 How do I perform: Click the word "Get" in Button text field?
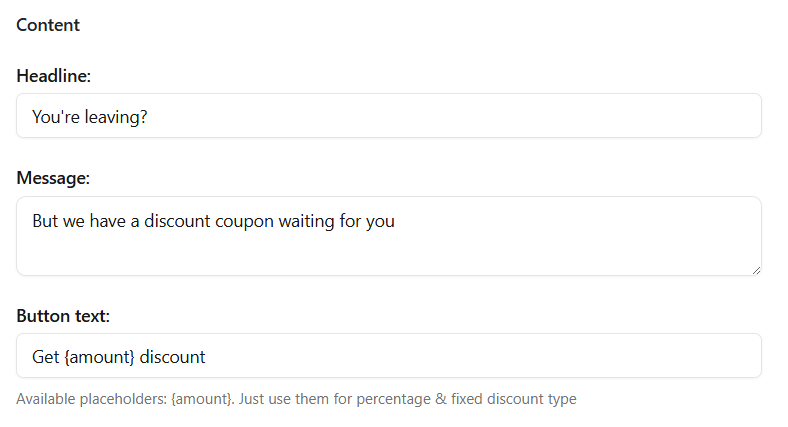45,357
